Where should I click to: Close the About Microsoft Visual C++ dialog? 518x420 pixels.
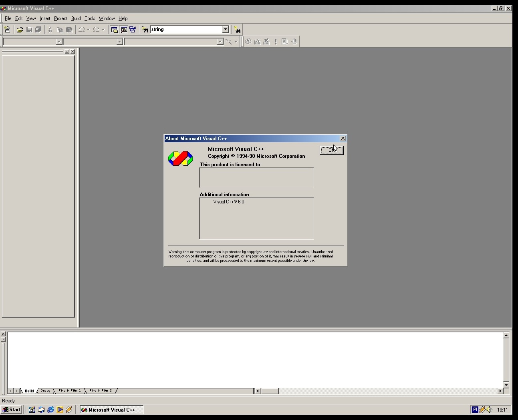pos(343,139)
